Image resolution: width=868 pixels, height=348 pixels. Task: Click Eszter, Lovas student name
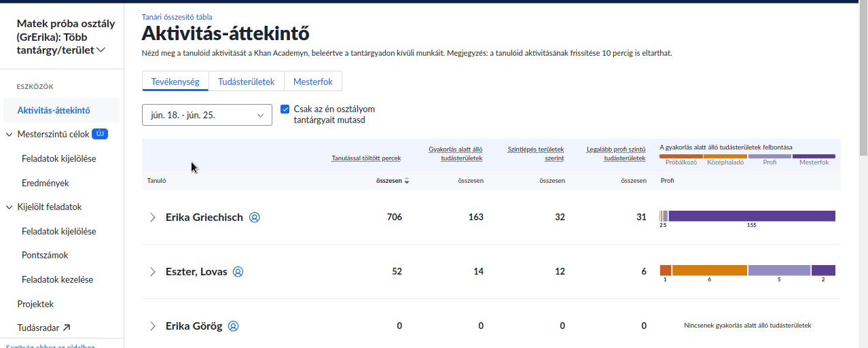pos(196,272)
